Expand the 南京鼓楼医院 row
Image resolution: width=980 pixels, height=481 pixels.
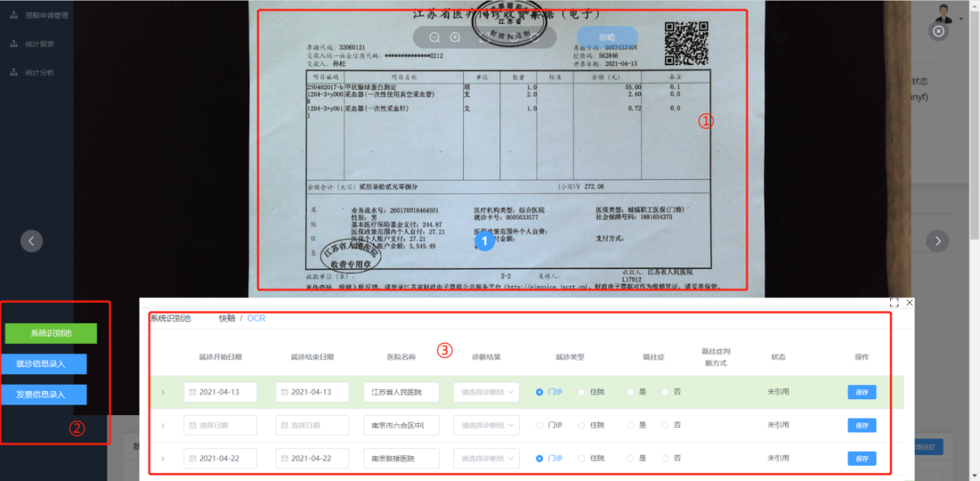click(163, 458)
